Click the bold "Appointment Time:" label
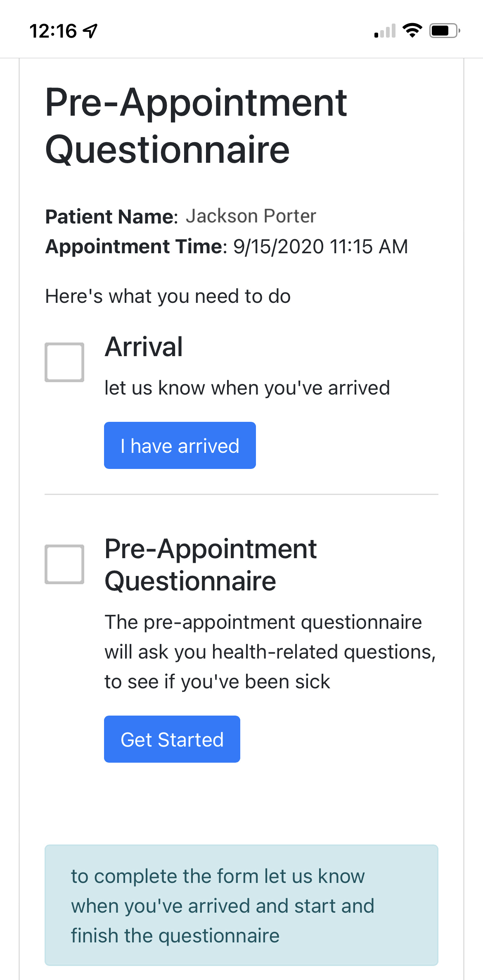Viewport: 483px width, 980px height. click(x=136, y=247)
